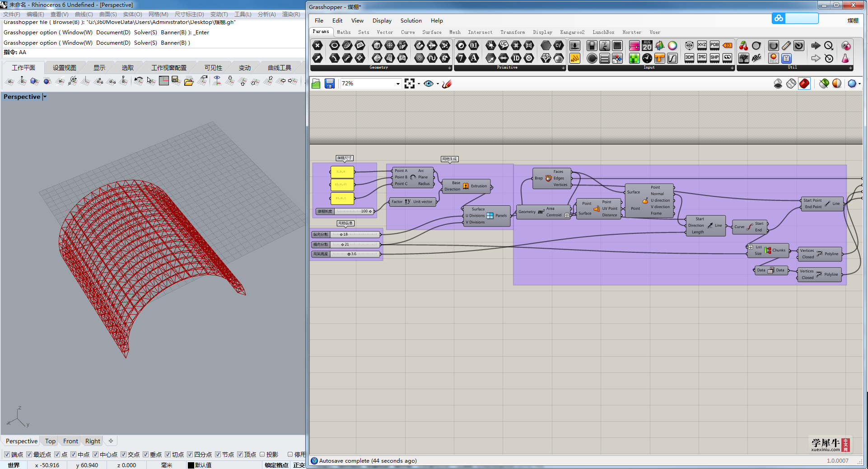
Task: Choose the Import SHP component icon
Action: pyautogui.click(x=714, y=58)
